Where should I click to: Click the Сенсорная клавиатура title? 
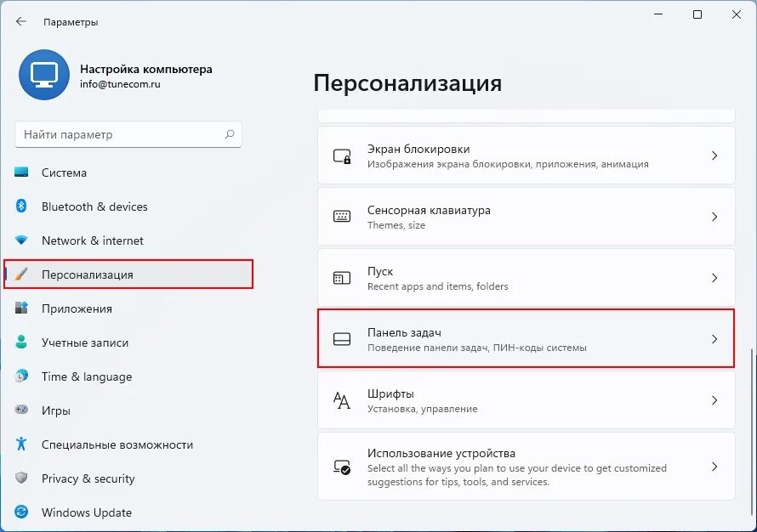tap(429, 210)
